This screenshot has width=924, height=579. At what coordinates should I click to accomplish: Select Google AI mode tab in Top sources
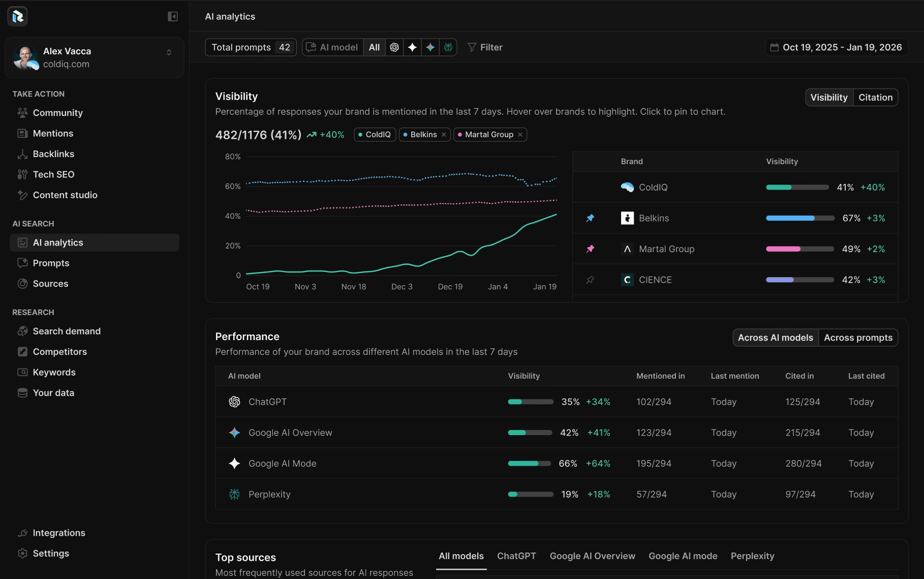[683, 556]
